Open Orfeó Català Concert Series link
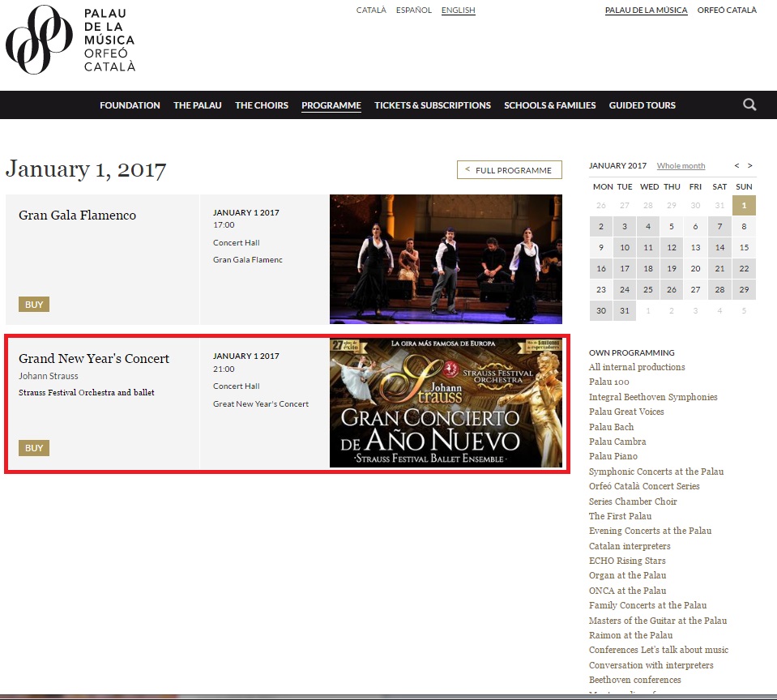This screenshot has width=777, height=700. click(x=644, y=486)
